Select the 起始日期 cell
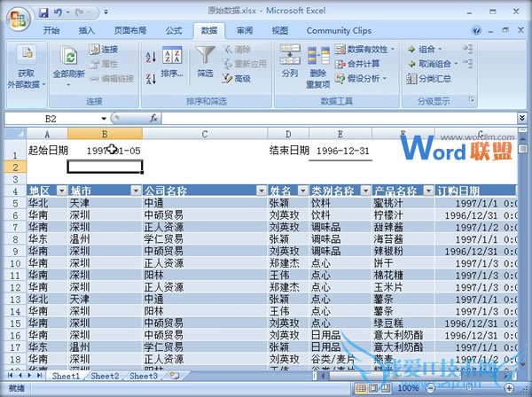532x397 pixels. (x=47, y=151)
